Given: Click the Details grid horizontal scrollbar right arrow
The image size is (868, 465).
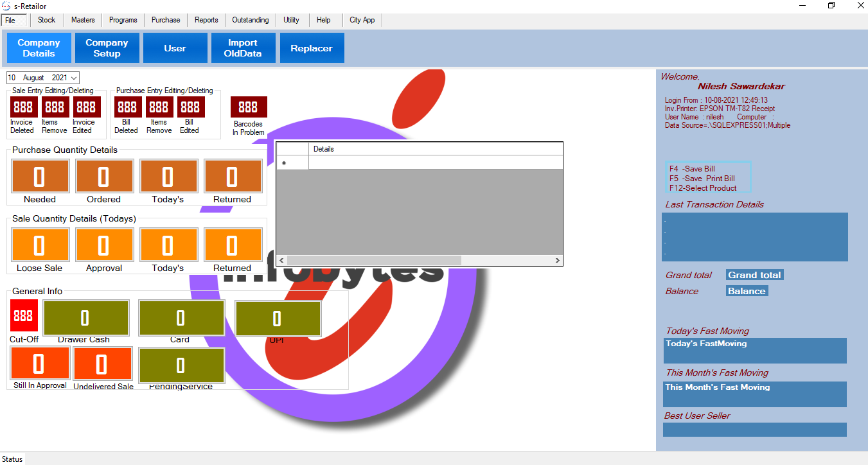Looking at the screenshot, I should pyautogui.click(x=558, y=260).
